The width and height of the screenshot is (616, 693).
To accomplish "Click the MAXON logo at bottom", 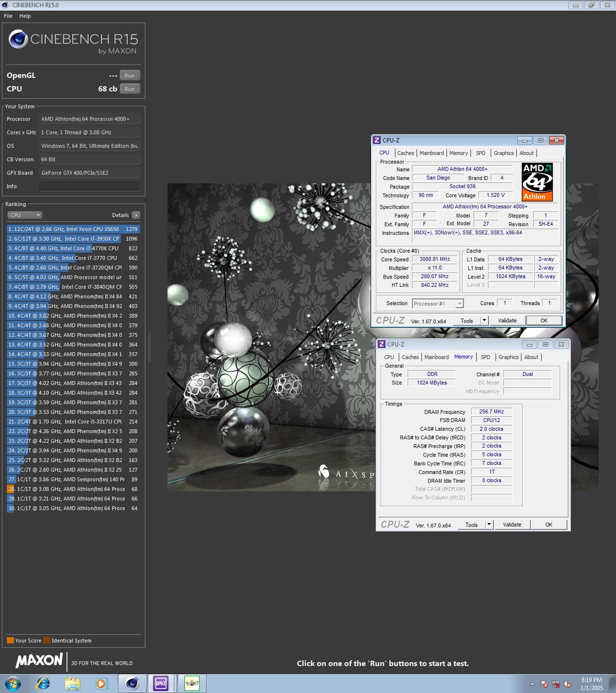I will coord(39,661).
